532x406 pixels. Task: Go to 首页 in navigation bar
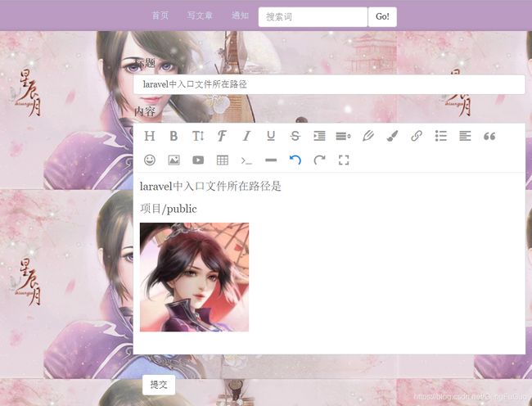pyautogui.click(x=160, y=16)
